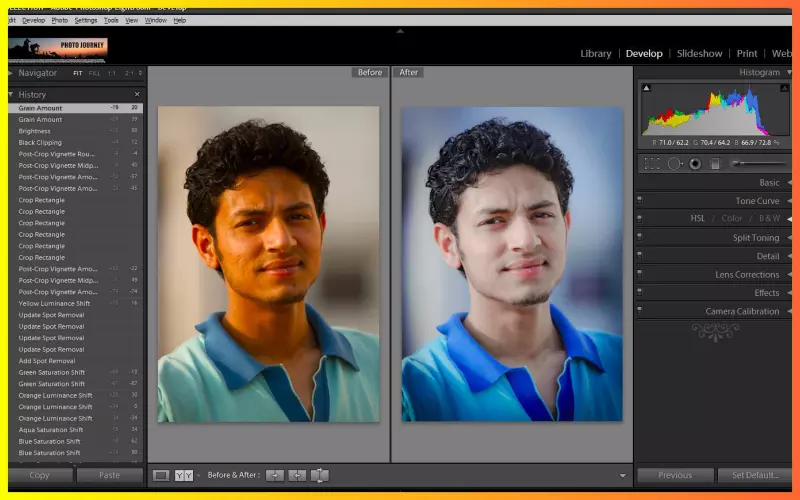The height and width of the screenshot is (500, 800).
Task: Open Before/After layout dropdown beside YY
Action: [198, 476]
